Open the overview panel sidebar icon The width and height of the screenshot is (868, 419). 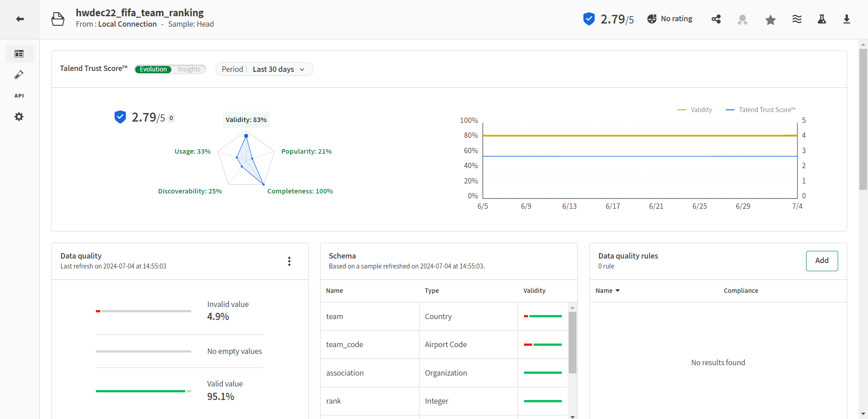[x=19, y=54]
